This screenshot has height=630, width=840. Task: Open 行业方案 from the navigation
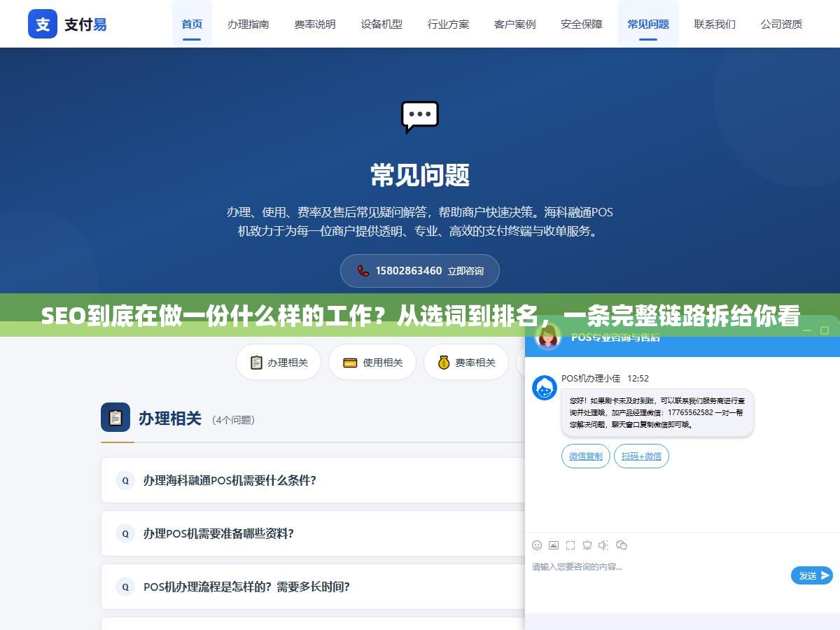449,24
